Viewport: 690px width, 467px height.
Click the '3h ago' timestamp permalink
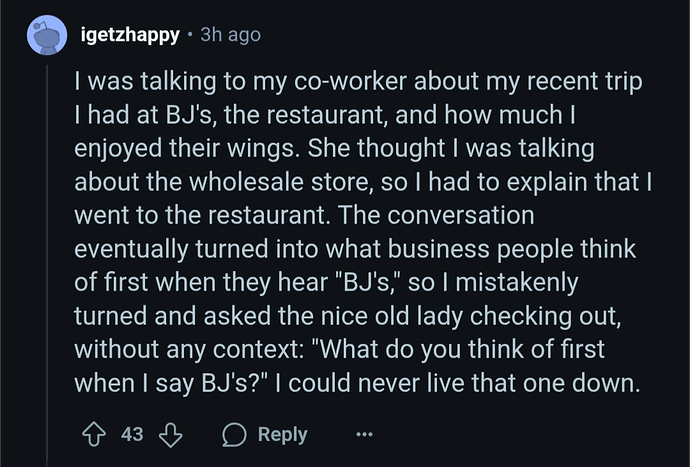pos(231,35)
